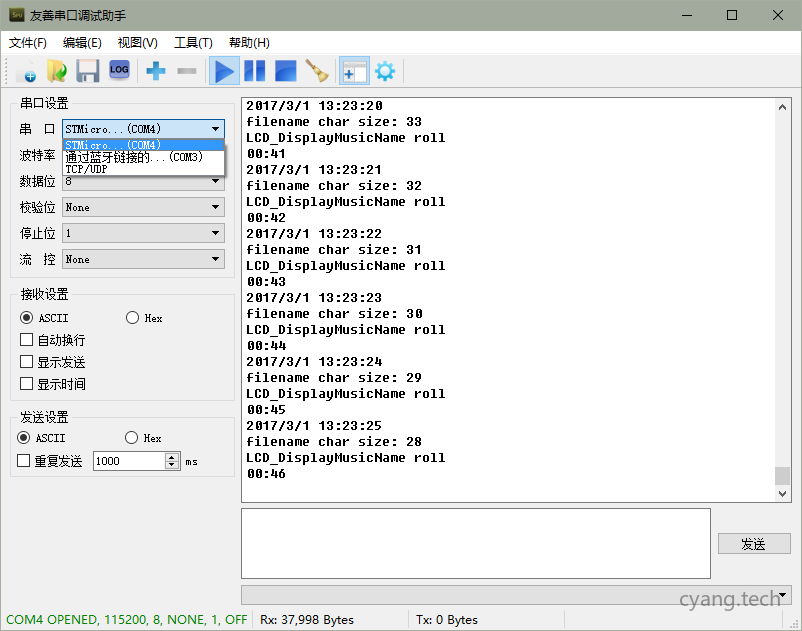Toggle the 重复发送 checkbox
Viewport: 802px width, 631px height.
pos(24,461)
